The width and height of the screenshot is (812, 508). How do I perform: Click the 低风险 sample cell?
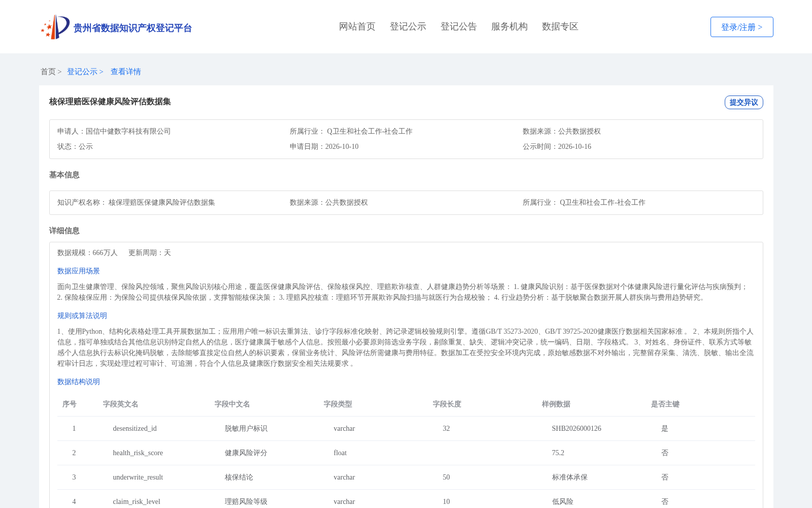[563, 501]
